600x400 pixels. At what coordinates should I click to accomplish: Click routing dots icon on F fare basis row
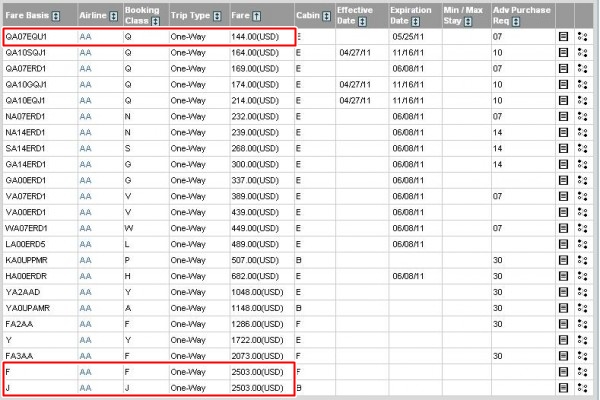point(582,372)
